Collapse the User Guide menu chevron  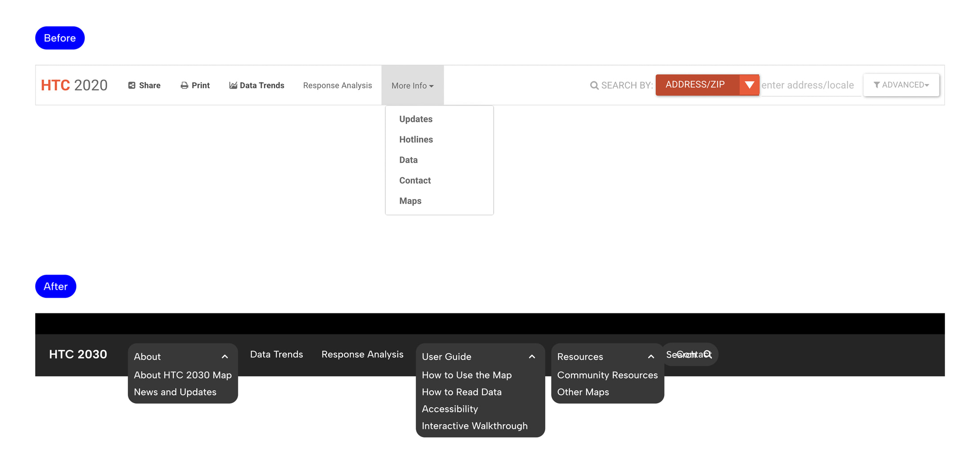(x=532, y=357)
